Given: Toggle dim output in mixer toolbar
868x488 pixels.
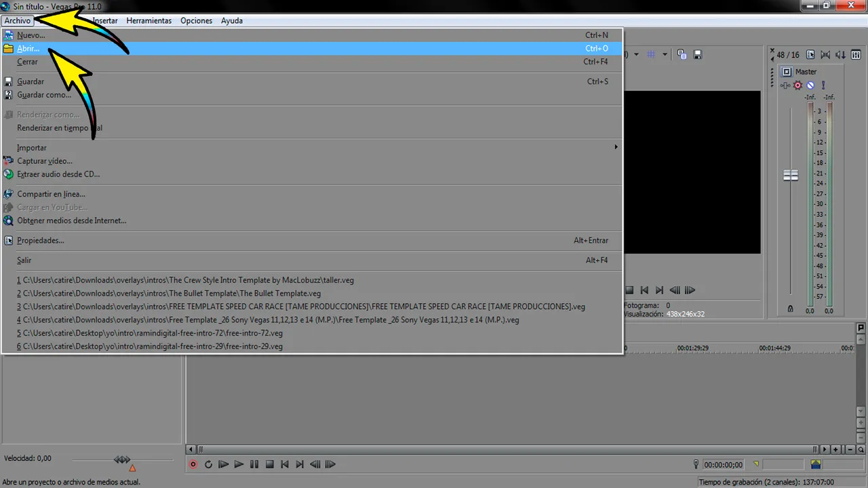Looking at the screenshot, I should click(x=841, y=55).
